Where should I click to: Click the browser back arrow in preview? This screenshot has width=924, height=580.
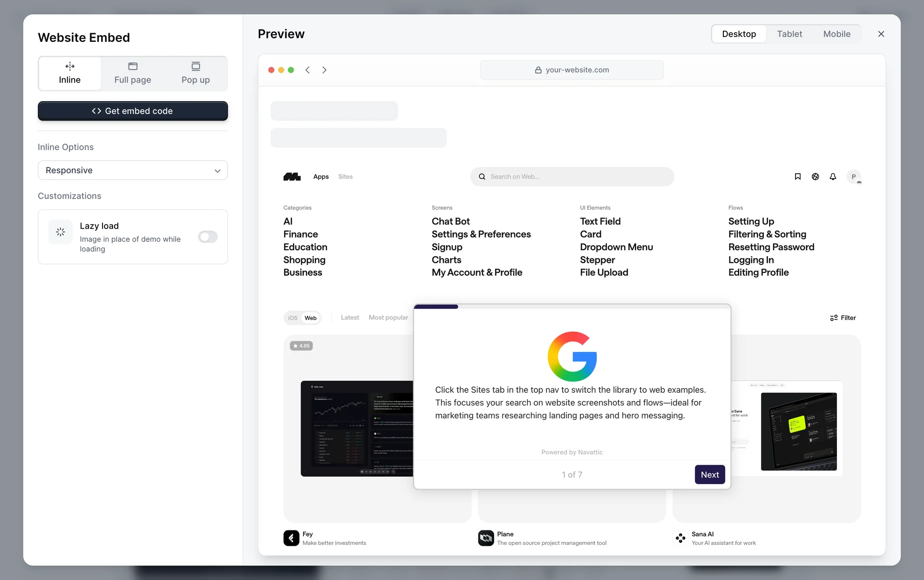point(308,70)
